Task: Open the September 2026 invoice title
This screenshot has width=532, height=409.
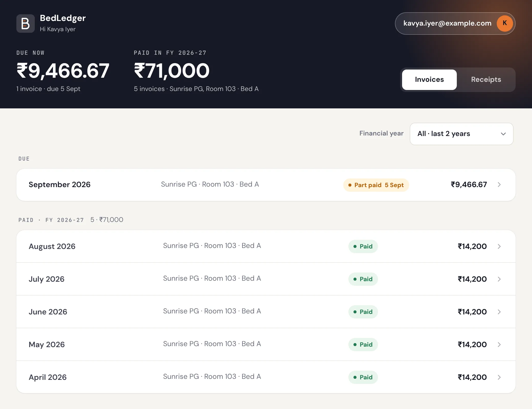Action: click(60, 185)
